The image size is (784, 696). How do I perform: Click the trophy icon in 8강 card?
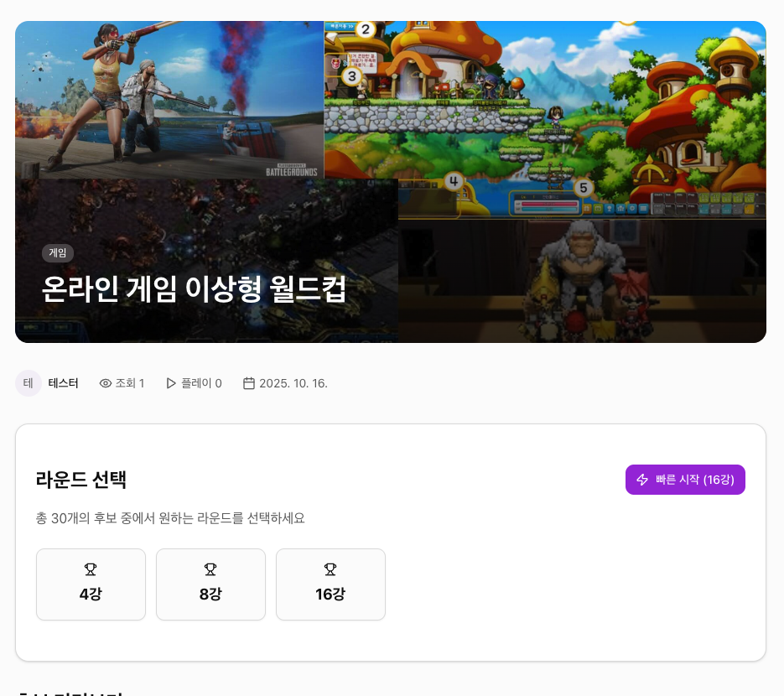[x=210, y=569]
